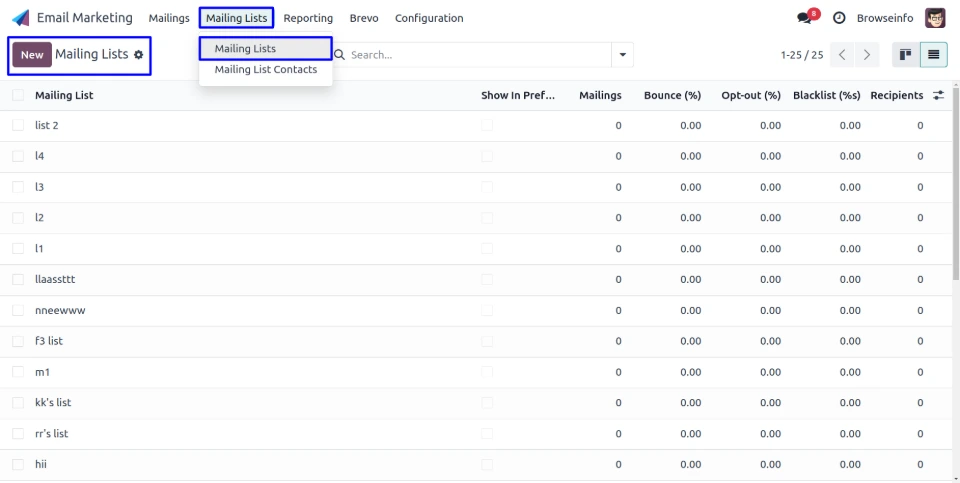Open the kk's list record
This screenshot has height=483, width=960.
coord(53,402)
